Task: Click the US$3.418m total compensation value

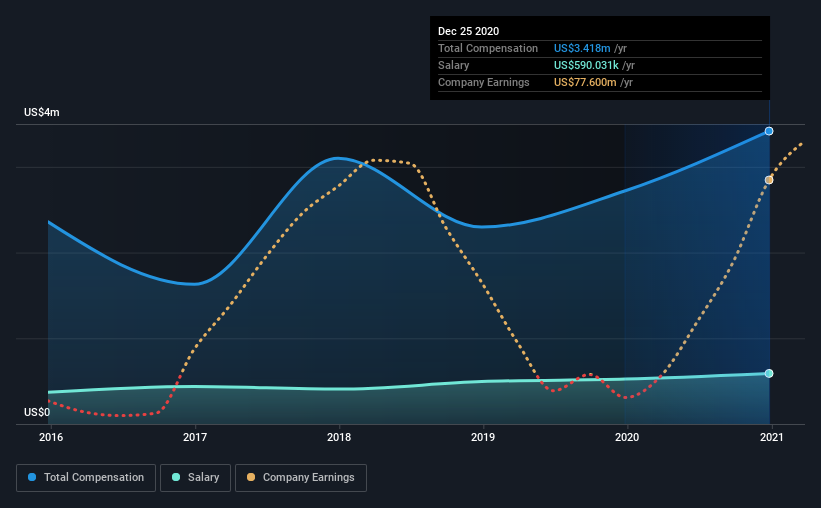Action: (582, 48)
